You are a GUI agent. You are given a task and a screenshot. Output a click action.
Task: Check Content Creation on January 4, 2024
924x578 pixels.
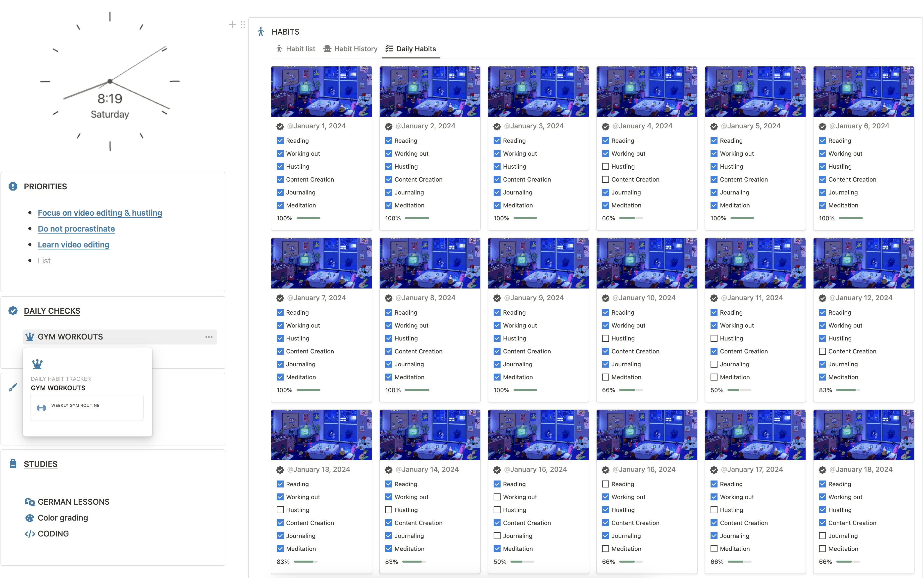606,180
